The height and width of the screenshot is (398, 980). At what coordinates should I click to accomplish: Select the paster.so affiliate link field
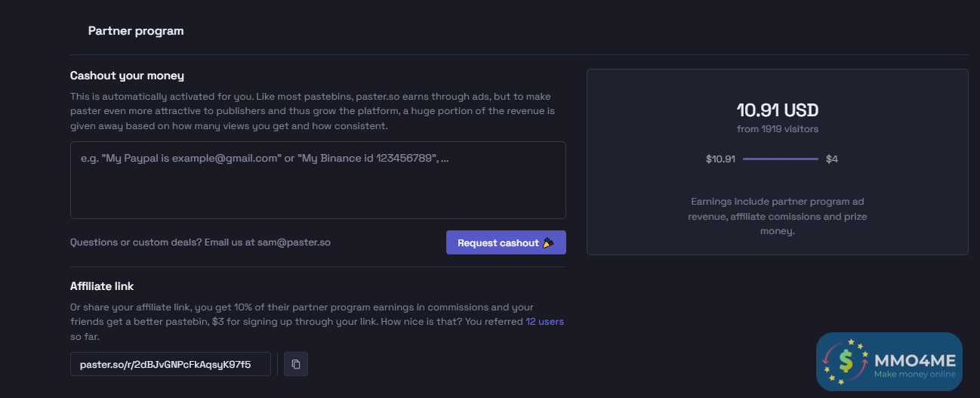click(x=171, y=364)
